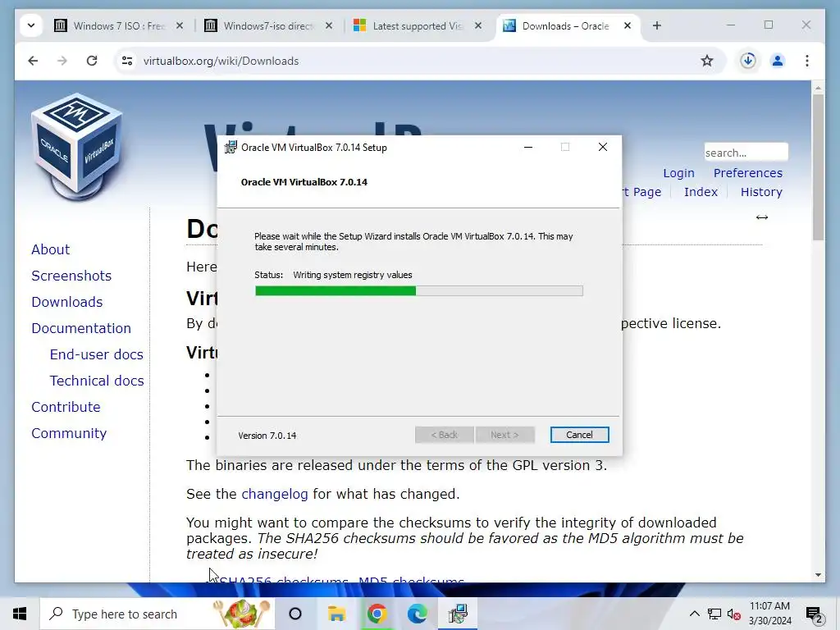The image size is (840, 630).
Task: Open the muted volume tray icon
Action: [x=734, y=614]
